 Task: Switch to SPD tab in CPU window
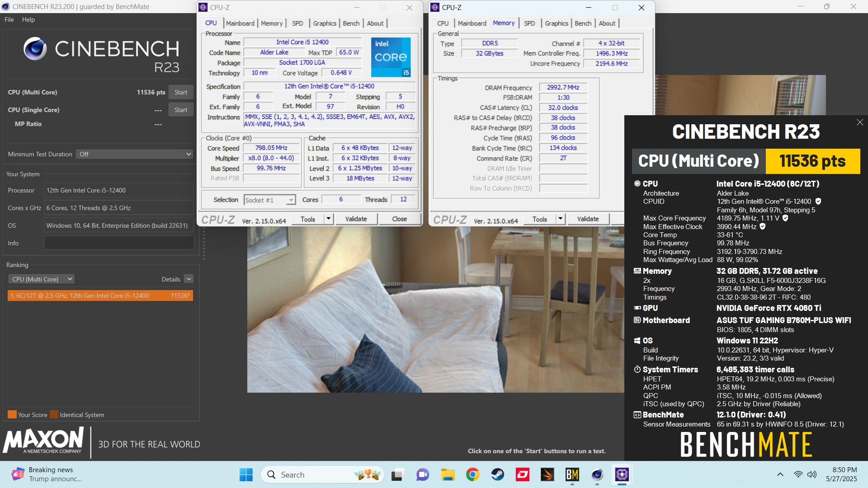coord(297,23)
